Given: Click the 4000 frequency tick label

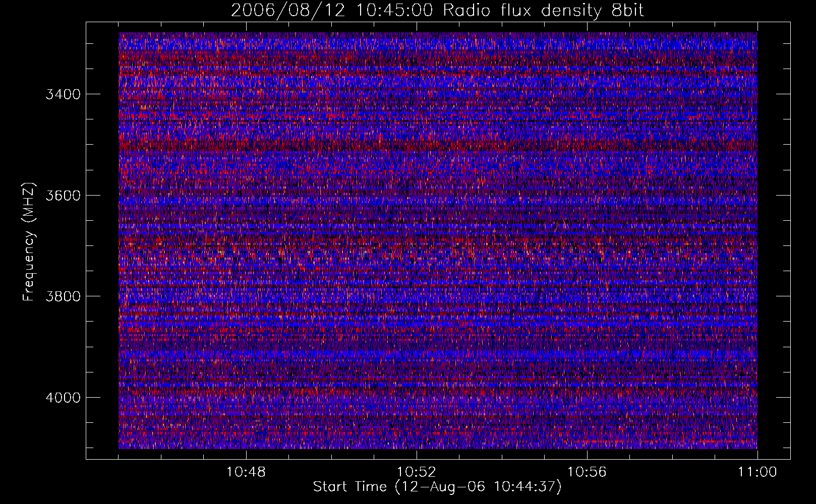Looking at the screenshot, I should (x=63, y=398).
